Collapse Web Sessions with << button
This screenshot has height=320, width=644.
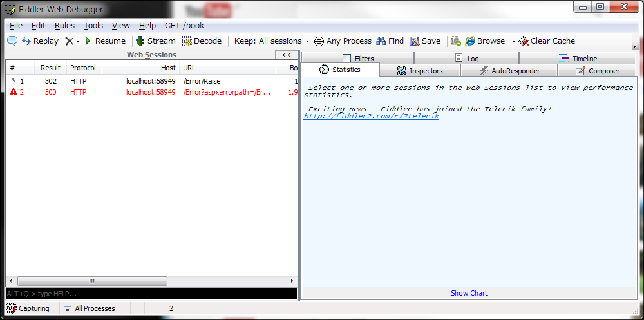(x=287, y=55)
